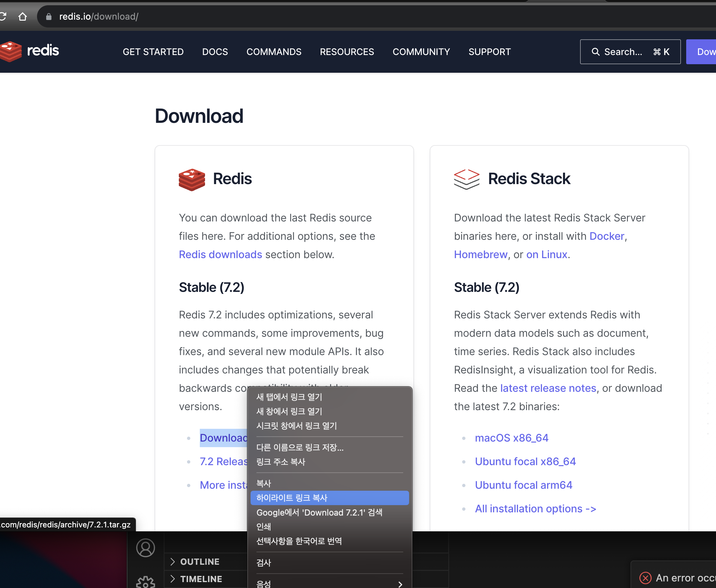Select 복사 in context menu
This screenshot has width=716, height=588.
click(330, 483)
